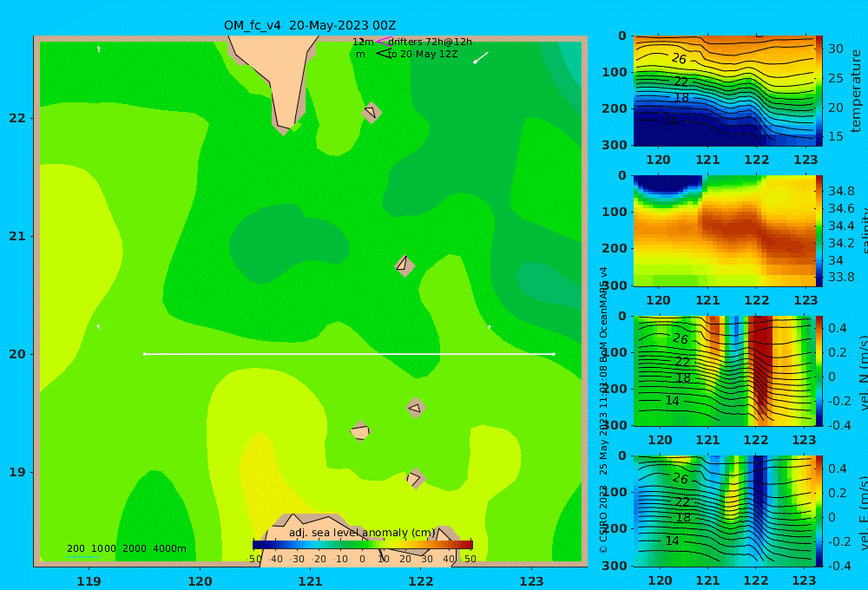Click the vel. N section colorbar
The height and width of the screenshot is (590, 868).
[x=819, y=370]
